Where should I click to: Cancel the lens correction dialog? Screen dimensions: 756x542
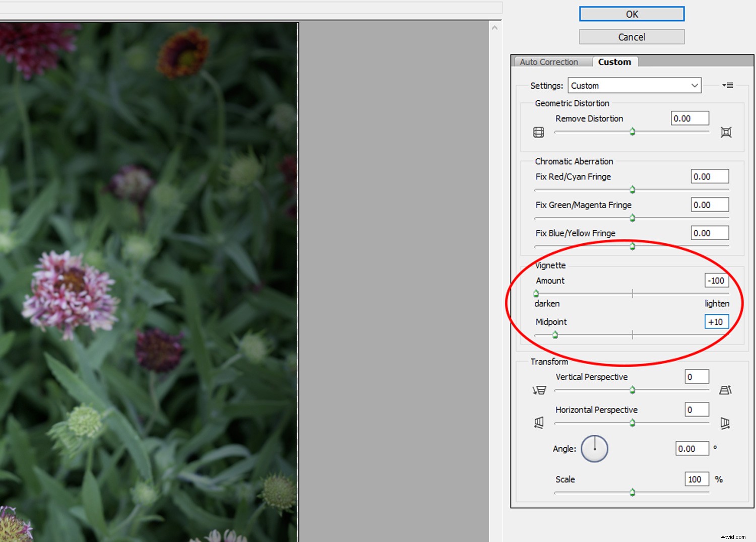[632, 36]
